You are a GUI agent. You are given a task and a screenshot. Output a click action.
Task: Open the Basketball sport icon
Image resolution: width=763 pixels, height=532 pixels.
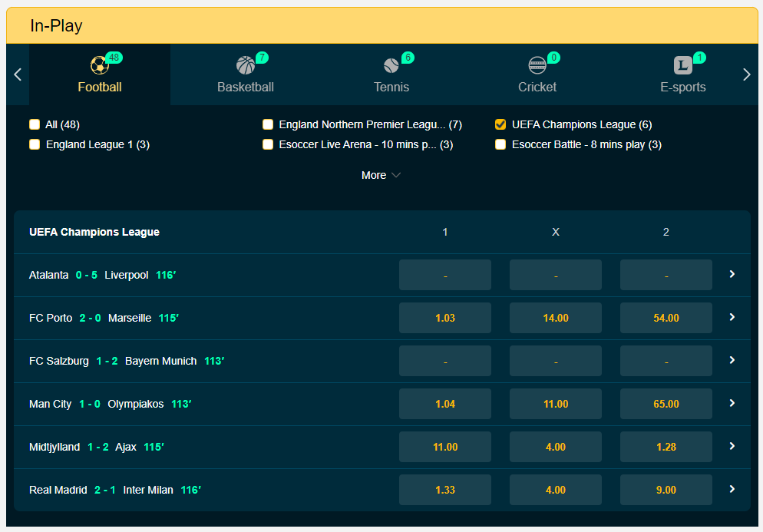coord(246,65)
